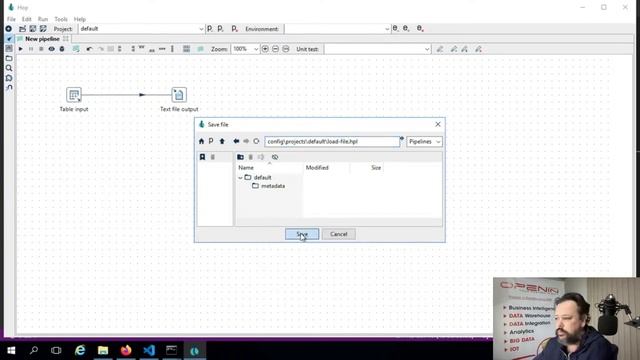Click the Table input transform icon

[x=74, y=95]
